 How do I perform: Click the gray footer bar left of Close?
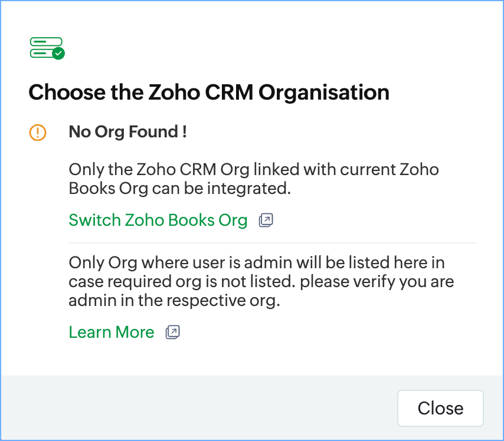[195, 407]
